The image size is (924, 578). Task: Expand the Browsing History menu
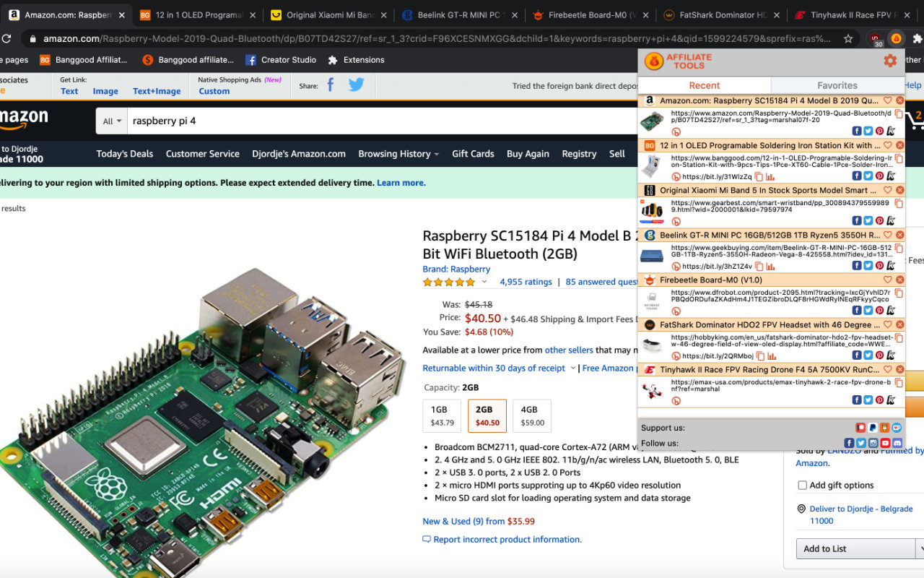(x=398, y=153)
